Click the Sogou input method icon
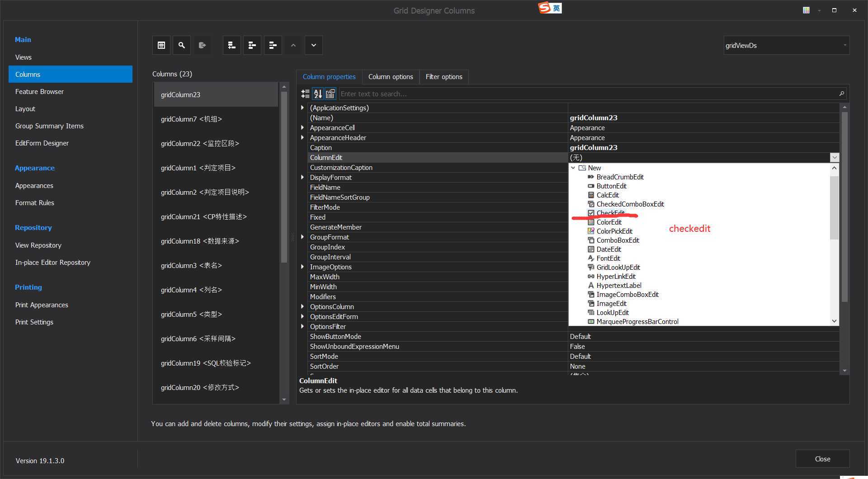This screenshot has height=479, width=868. 545,8
